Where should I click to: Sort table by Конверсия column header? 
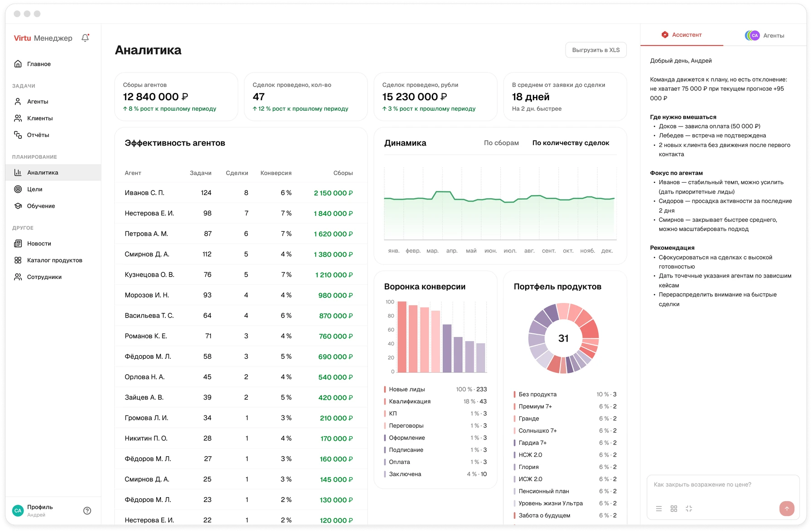pos(276,173)
